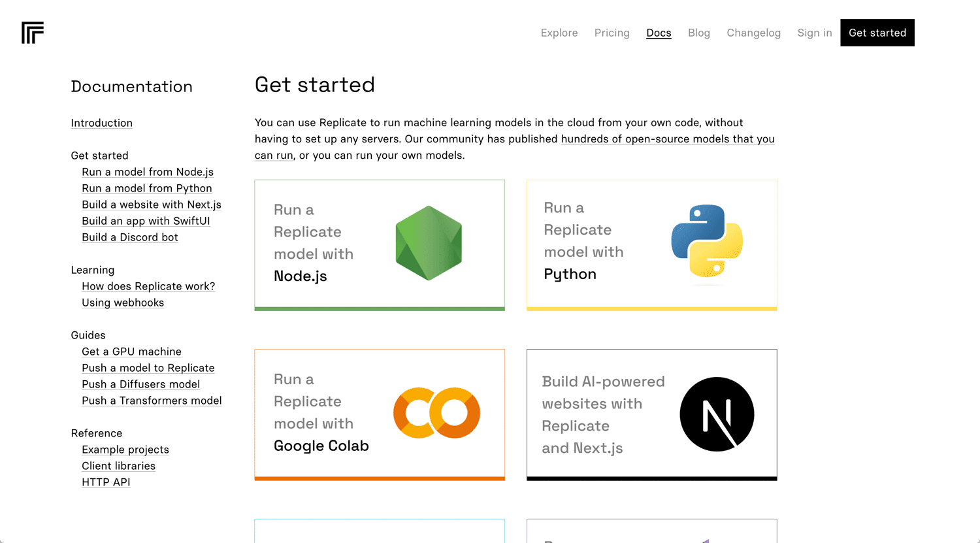The width and height of the screenshot is (980, 543).
Task: Open Push a Transformers model guide
Action: [152, 401]
